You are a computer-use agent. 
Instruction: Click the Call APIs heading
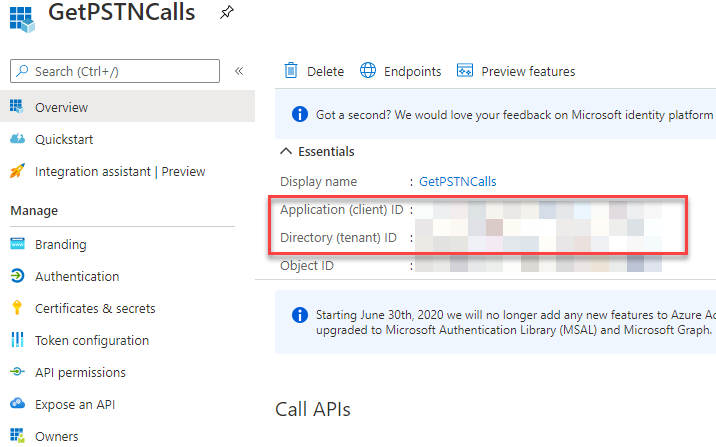(x=313, y=409)
